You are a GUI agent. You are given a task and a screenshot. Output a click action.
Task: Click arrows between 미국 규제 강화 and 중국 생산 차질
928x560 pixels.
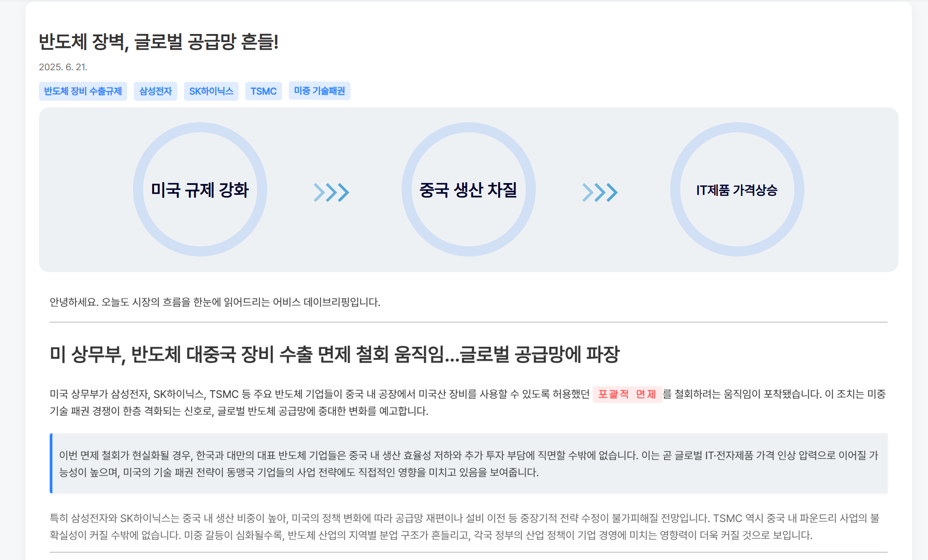click(x=331, y=192)
